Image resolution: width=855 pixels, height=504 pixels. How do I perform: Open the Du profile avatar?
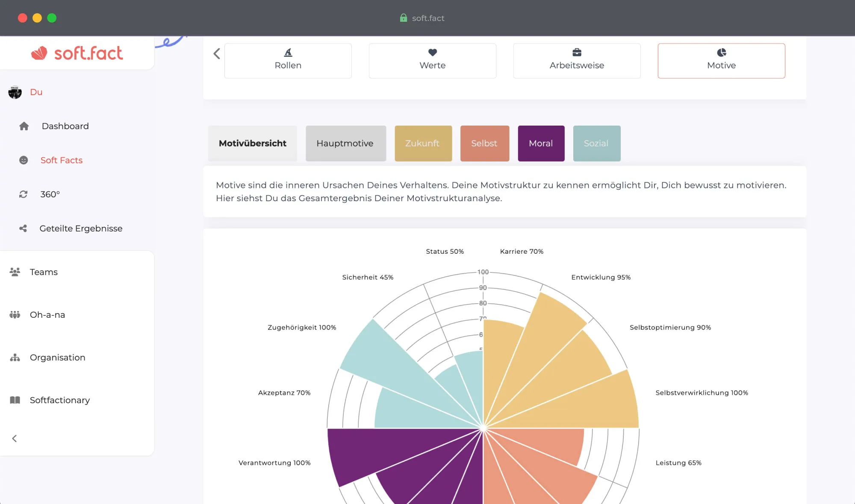[x=15, y=92]
